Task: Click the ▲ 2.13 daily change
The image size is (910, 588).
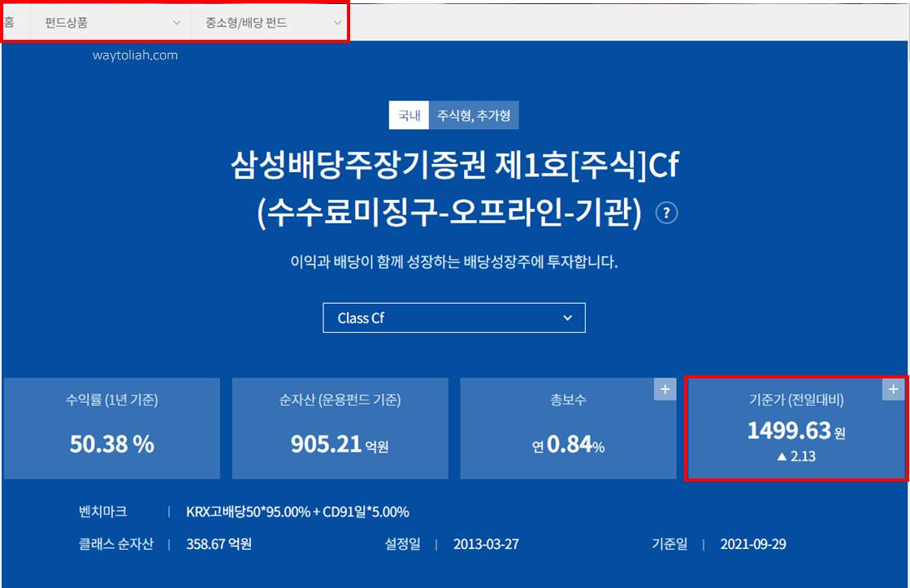Action: pyautogui.click(x=796, y=456)
